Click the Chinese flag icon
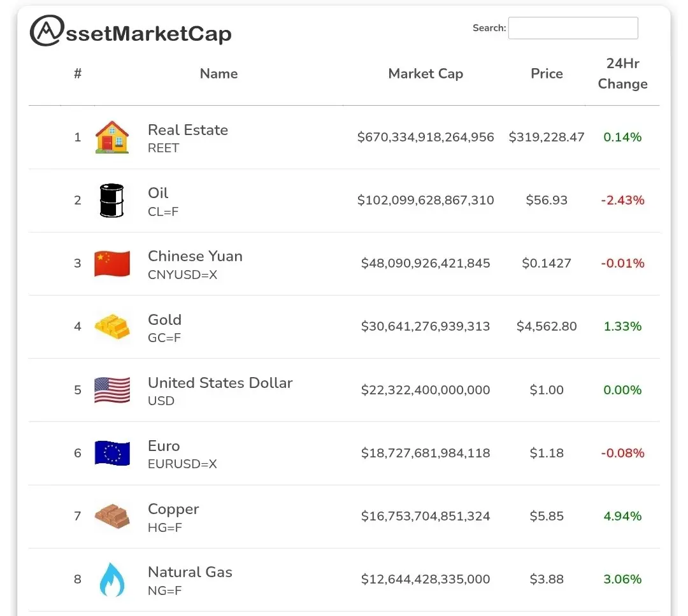Viewport: 688px width, 616px height. (112, 263)
